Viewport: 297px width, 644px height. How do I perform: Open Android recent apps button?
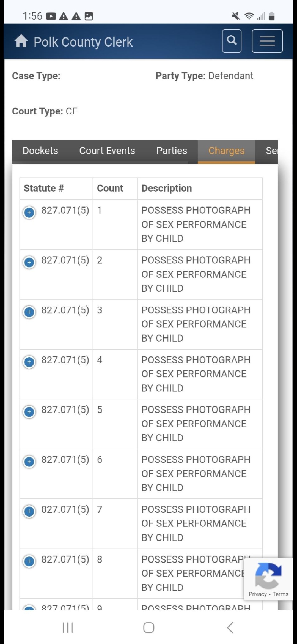point(68,628)
